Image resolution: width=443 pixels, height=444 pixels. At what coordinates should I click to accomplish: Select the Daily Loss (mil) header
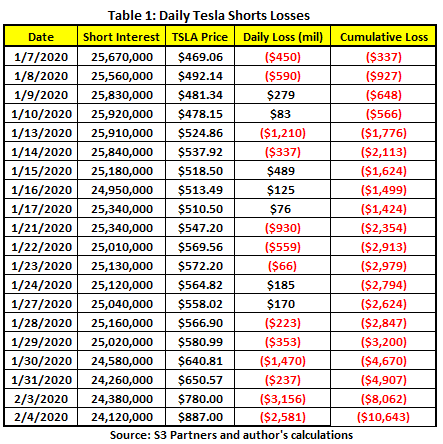coord(283,36)
